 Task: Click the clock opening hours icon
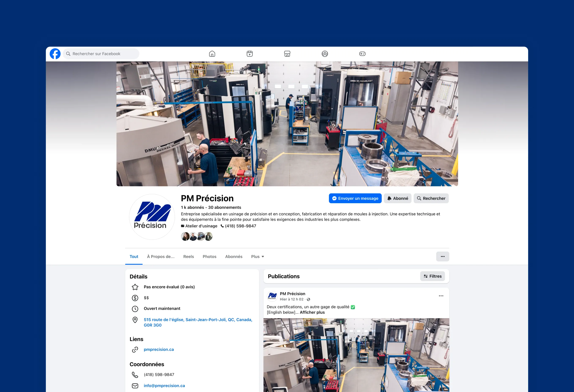[135, 309]
